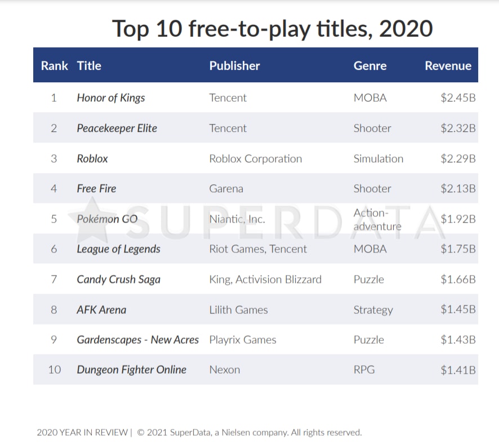This screenshot has width=499, height=448.
Task: Click the Lilith Games publisher cell
Action: 238,310
